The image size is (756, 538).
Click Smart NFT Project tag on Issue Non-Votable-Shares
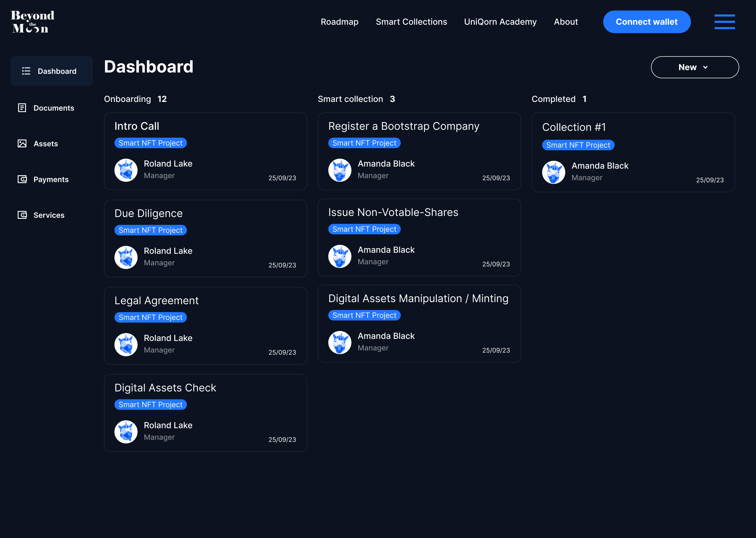[364, 229]
